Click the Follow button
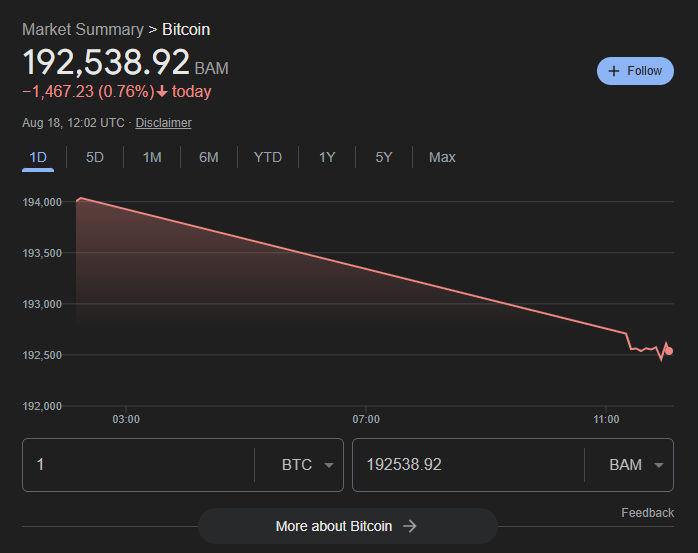Screen dimensions: 698x553 635,71
